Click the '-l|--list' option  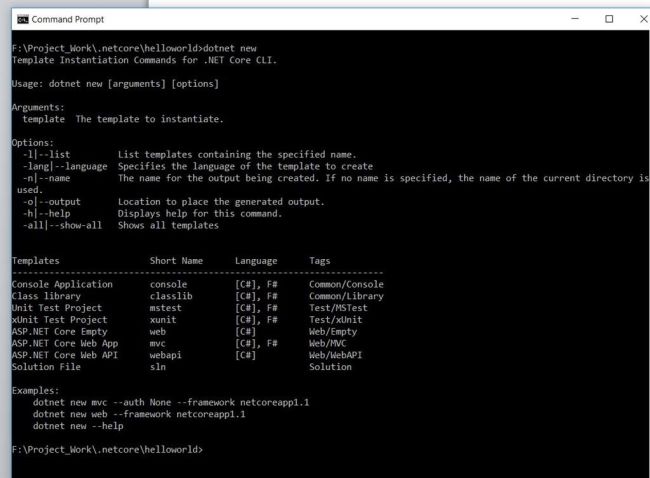click(x=46, y=155)
